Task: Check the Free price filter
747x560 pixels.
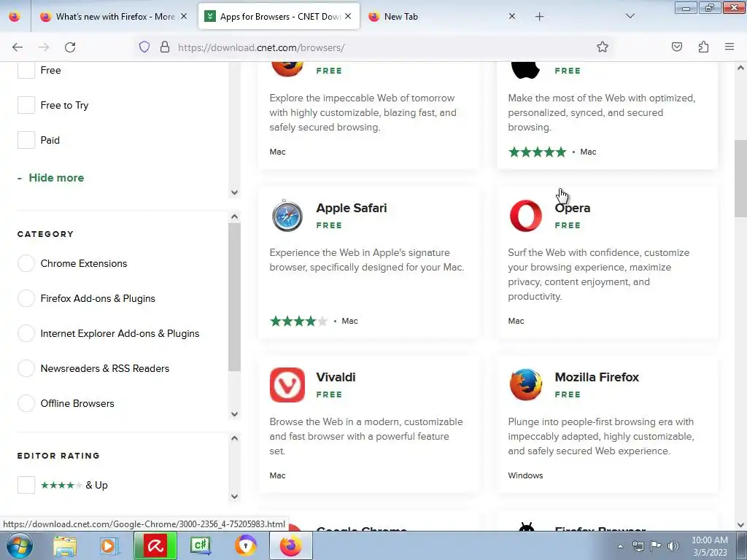Action: point(26,71)
